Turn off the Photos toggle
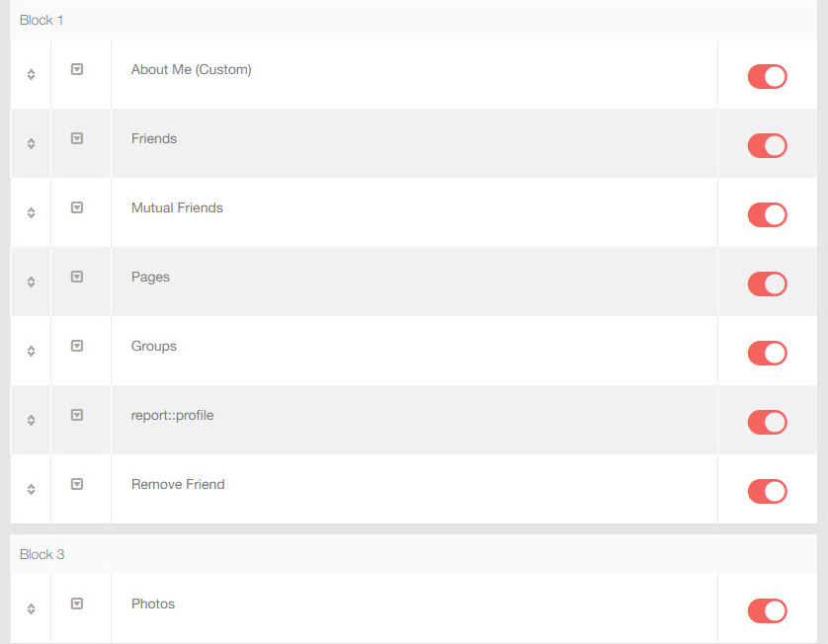 pos(767,610)
